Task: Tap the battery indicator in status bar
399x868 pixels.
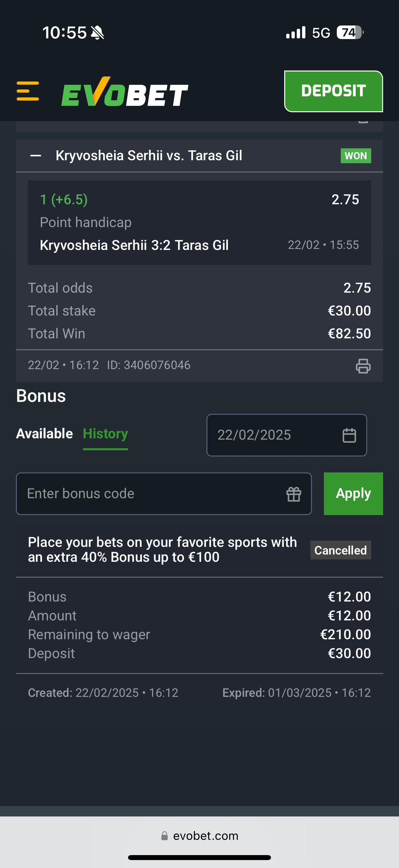Action: point(350,33)
